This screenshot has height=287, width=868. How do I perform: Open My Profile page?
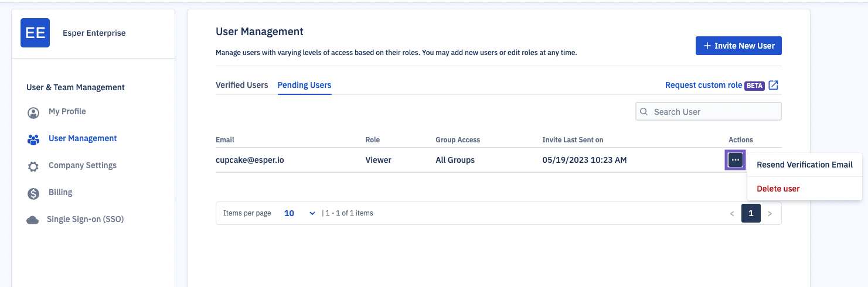[67, 111]
